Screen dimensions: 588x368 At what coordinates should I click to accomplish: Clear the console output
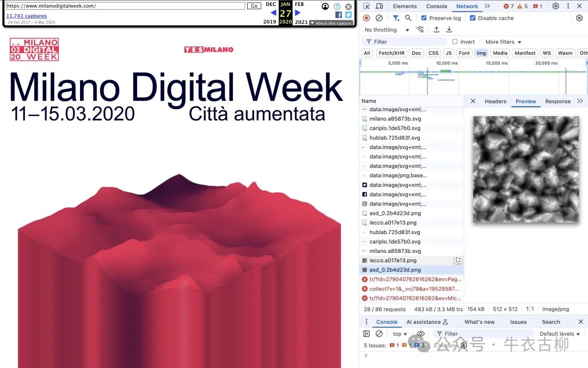pos(379,334)
